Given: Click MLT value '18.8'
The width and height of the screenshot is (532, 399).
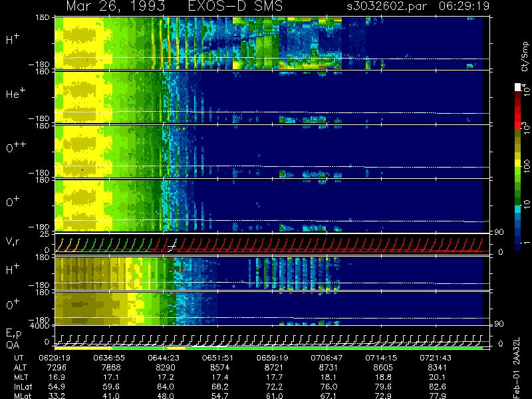Looking at the screenshot, I should click(383, 377).
